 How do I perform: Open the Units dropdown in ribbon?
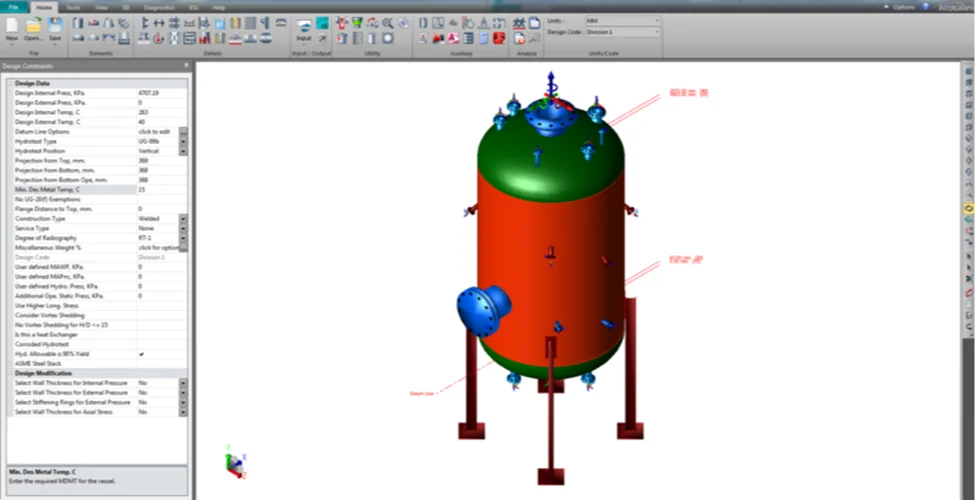coord(657,21)
